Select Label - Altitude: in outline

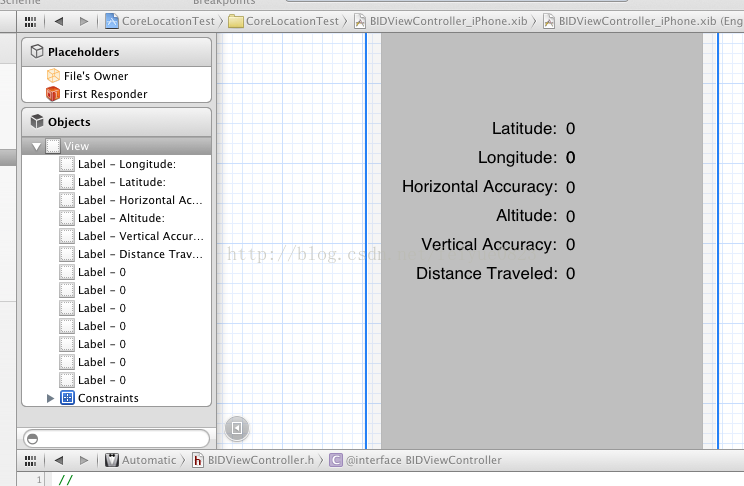tap(121, 218)
